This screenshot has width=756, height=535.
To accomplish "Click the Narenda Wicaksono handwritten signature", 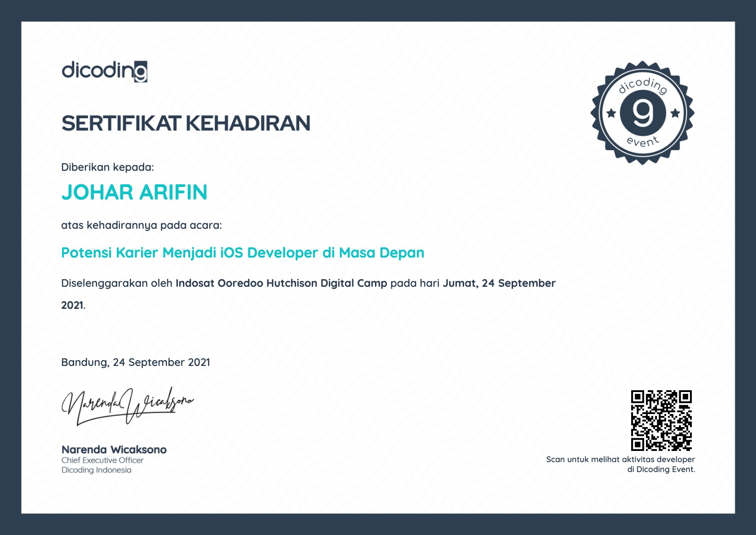I will point(127,406).
